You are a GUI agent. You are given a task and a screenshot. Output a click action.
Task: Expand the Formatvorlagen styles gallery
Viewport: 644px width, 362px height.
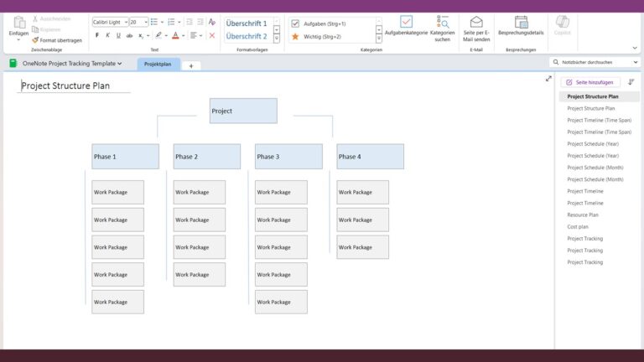277,39
